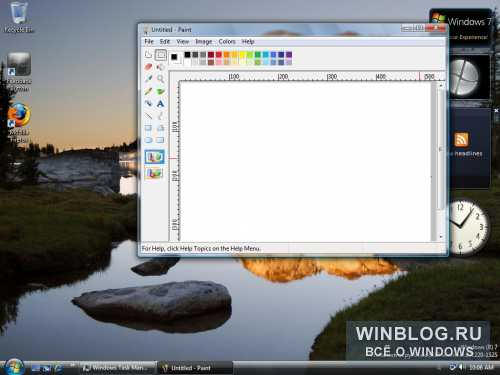
Task: Select the orange palette swatch
Action: tap(227, 54)
